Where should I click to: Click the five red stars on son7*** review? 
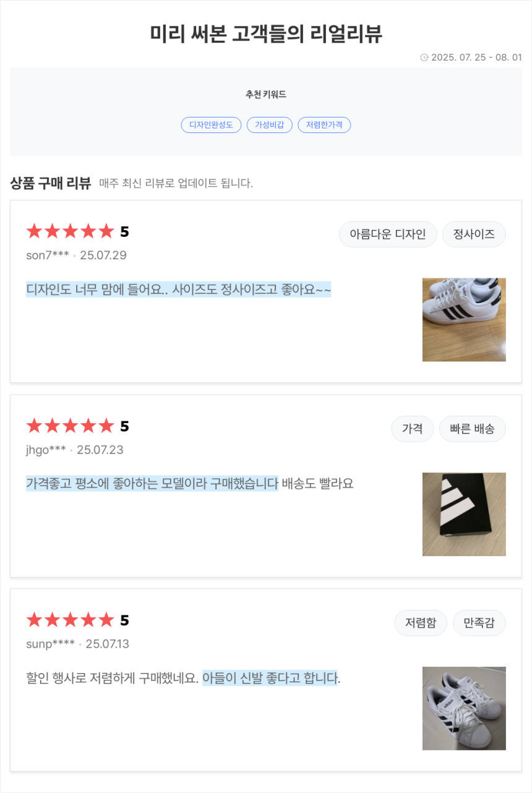pyautogui.click(x=71, y=231)
